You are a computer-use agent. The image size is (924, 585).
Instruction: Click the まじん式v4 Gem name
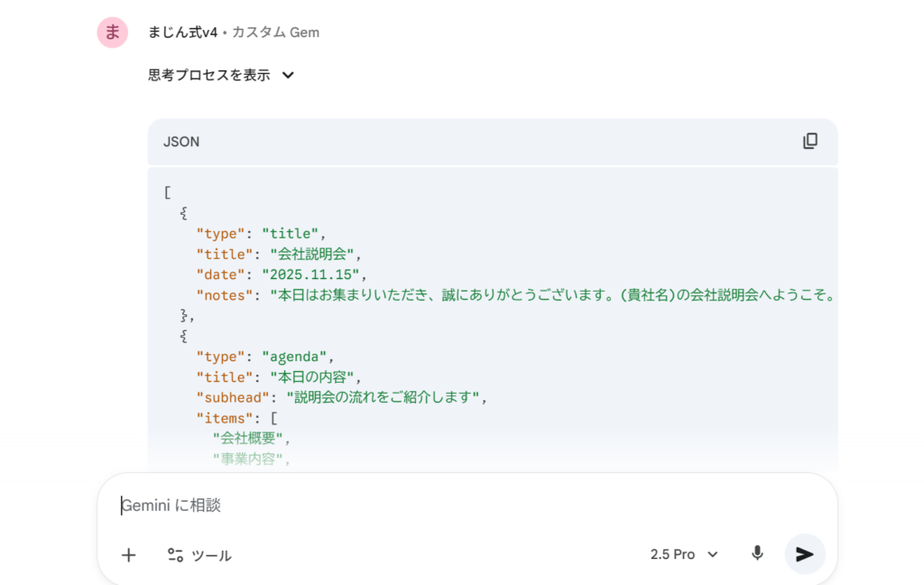point(183,32)
